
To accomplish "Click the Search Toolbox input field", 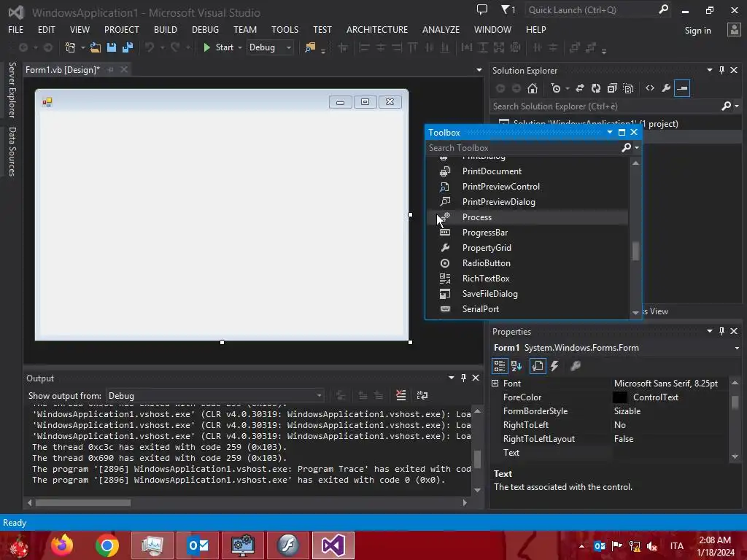I will [x=523, y=147].
